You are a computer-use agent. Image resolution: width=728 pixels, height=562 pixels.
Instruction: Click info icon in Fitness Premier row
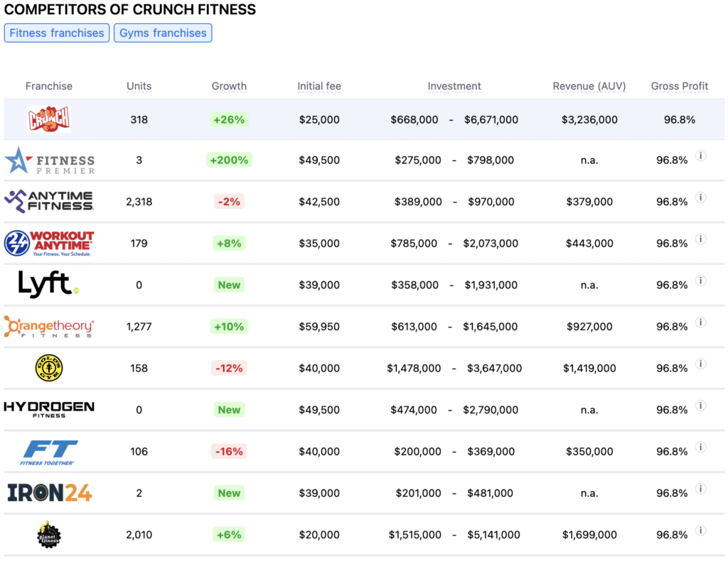pos(700,156)
